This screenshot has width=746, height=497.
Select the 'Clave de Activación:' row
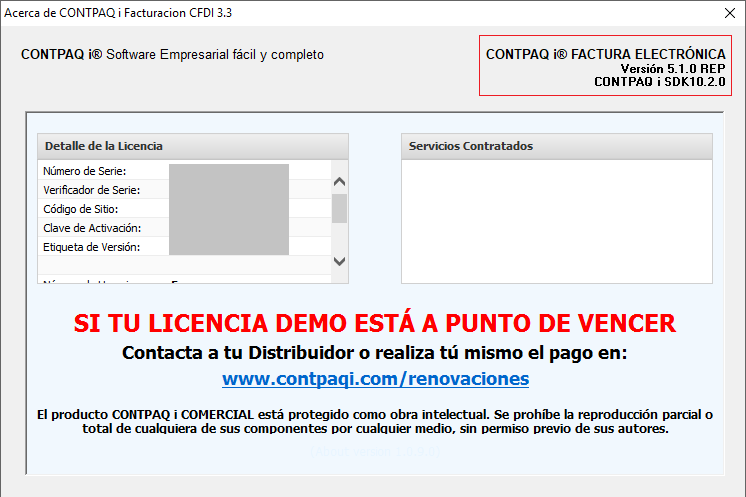click(x=185, y=227)
